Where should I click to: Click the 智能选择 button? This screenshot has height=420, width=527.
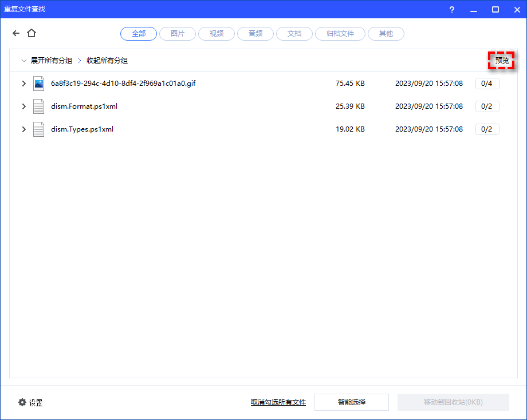pos(352,402)
